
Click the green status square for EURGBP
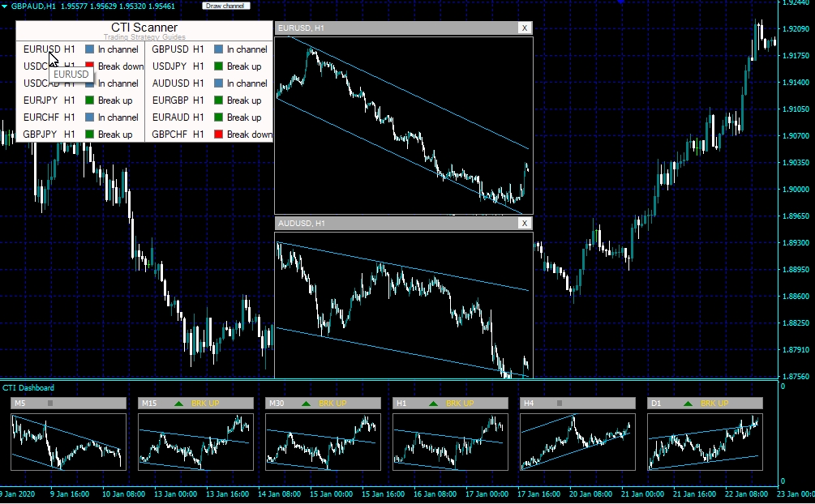pyautogui.click(x=218, y=100)
